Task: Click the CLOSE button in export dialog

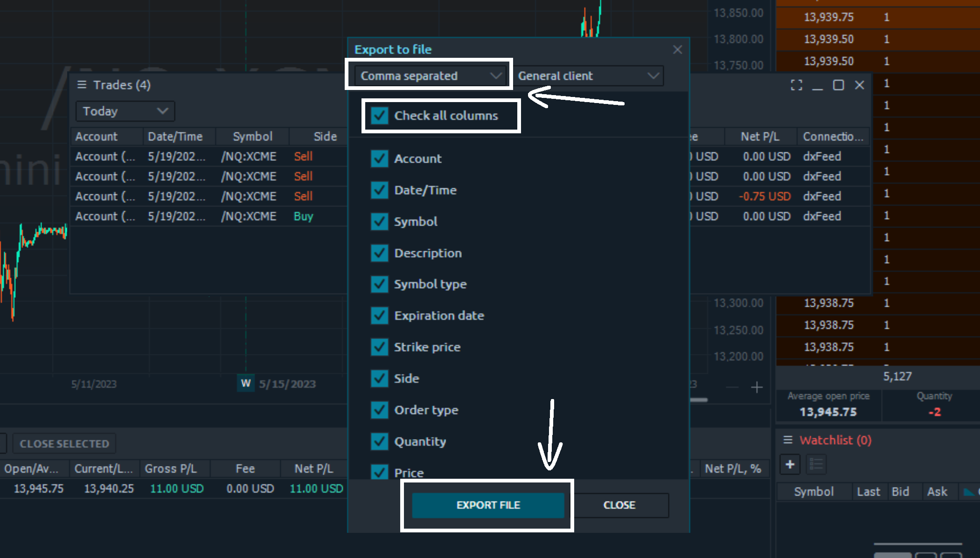Action: (x=619, y=505)
